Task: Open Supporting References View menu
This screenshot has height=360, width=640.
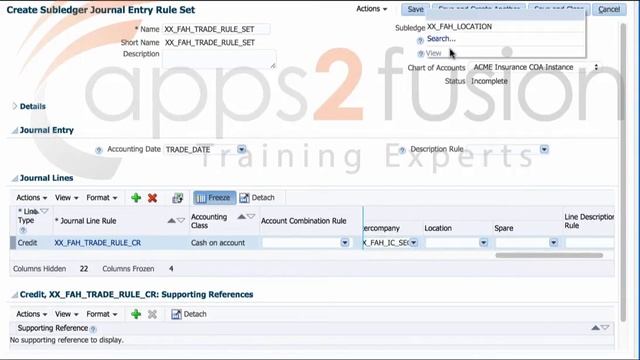Action: point(67,314)
